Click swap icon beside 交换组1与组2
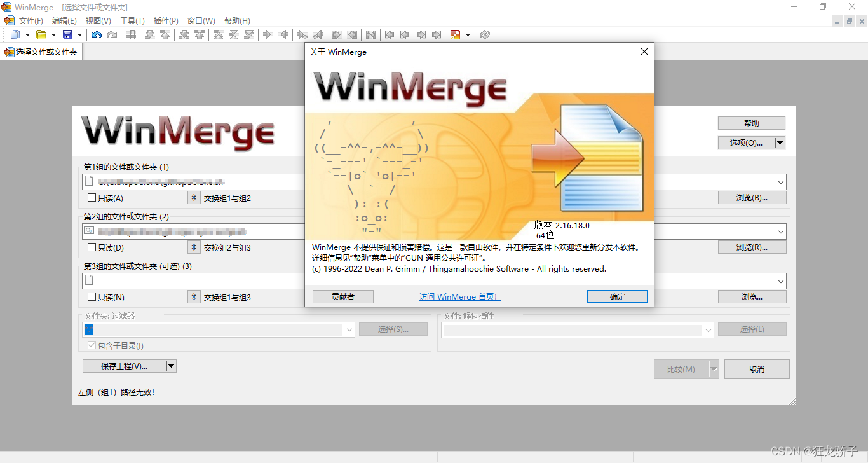The height and width of the screenshot is (463, 868). point(194,198)
